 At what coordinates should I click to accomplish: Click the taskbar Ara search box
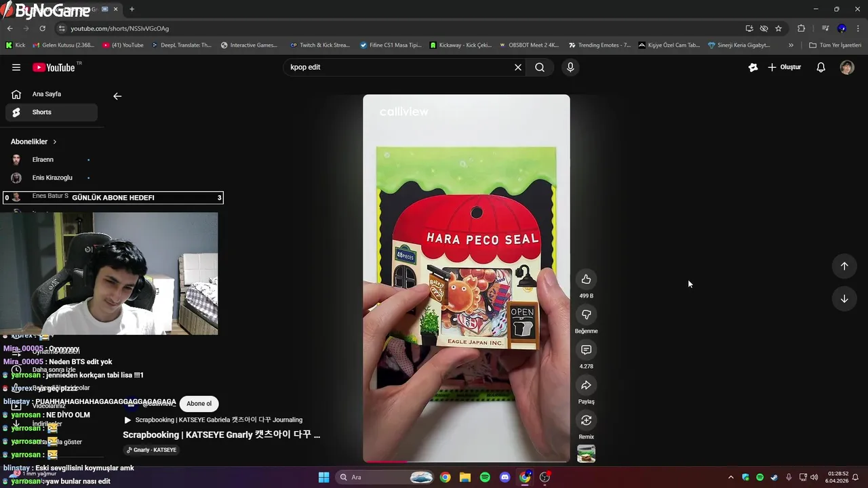(x=386, y=477)
